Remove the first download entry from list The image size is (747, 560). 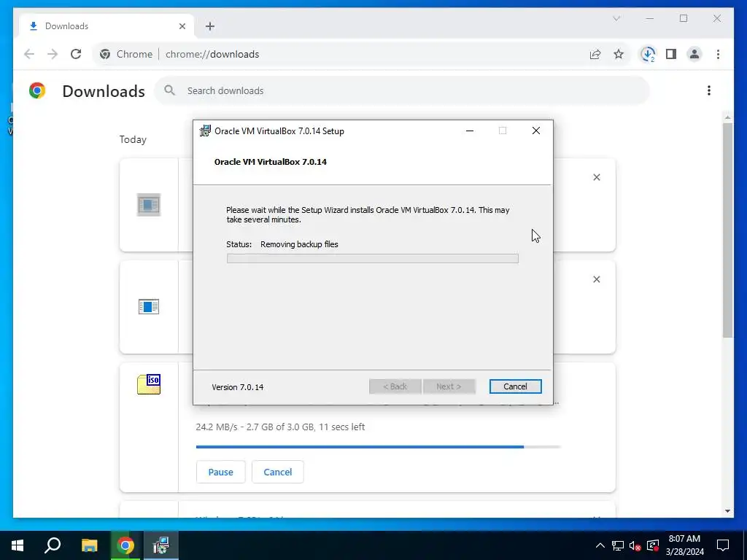click(597, 177)
